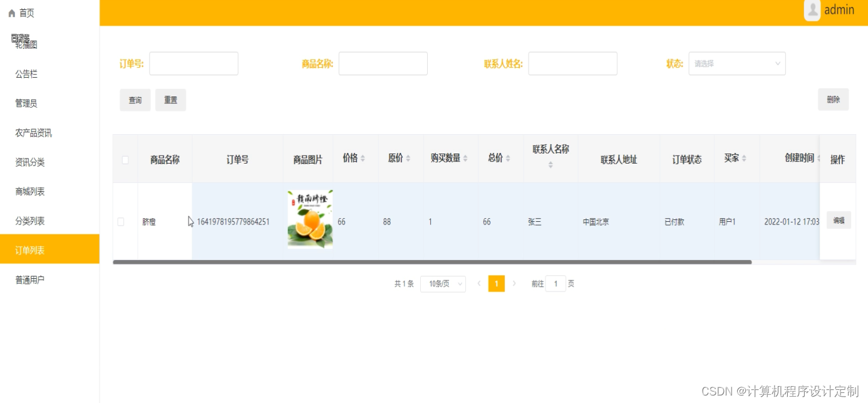Tick the checkbox for the 脐橙 order row

(121, 222)
